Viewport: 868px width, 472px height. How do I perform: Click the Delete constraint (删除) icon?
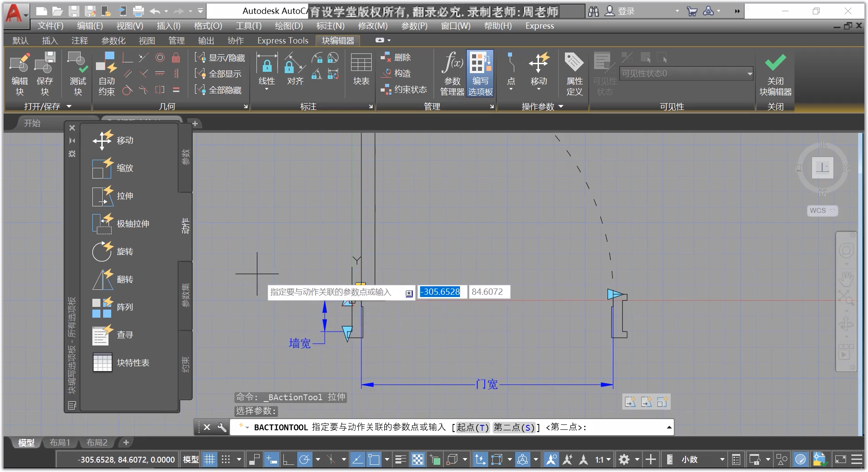(396, 57)
